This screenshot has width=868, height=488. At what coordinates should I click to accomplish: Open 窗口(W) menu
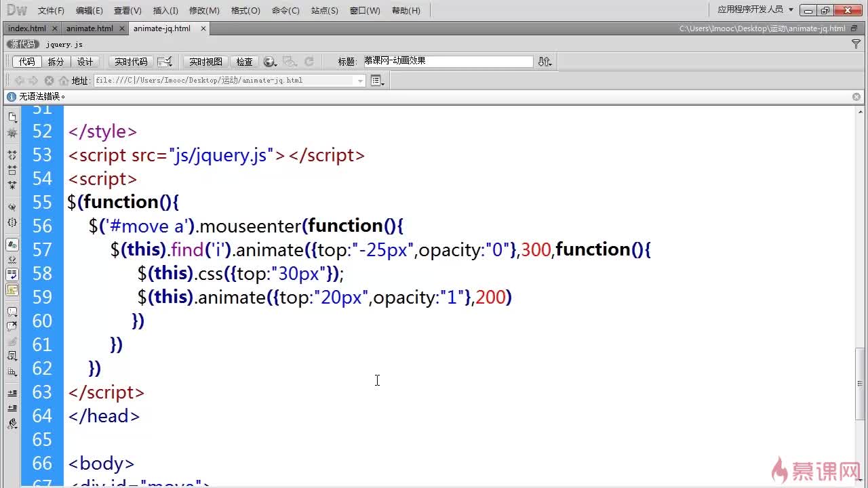coord(365,10)
